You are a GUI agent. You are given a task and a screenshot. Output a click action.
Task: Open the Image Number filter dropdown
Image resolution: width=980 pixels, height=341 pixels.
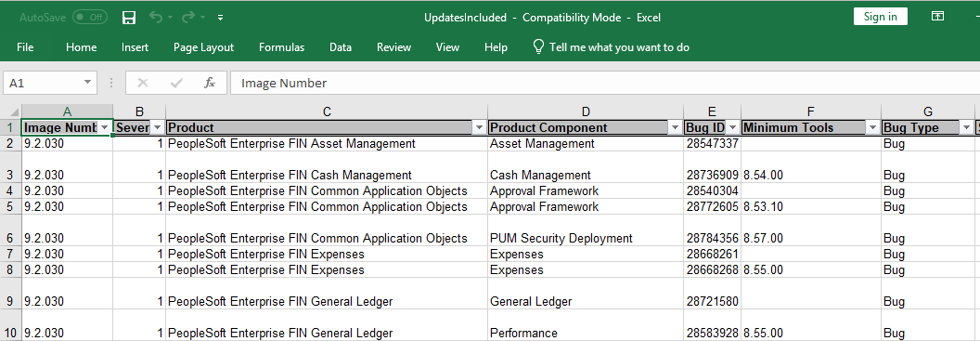105,127
